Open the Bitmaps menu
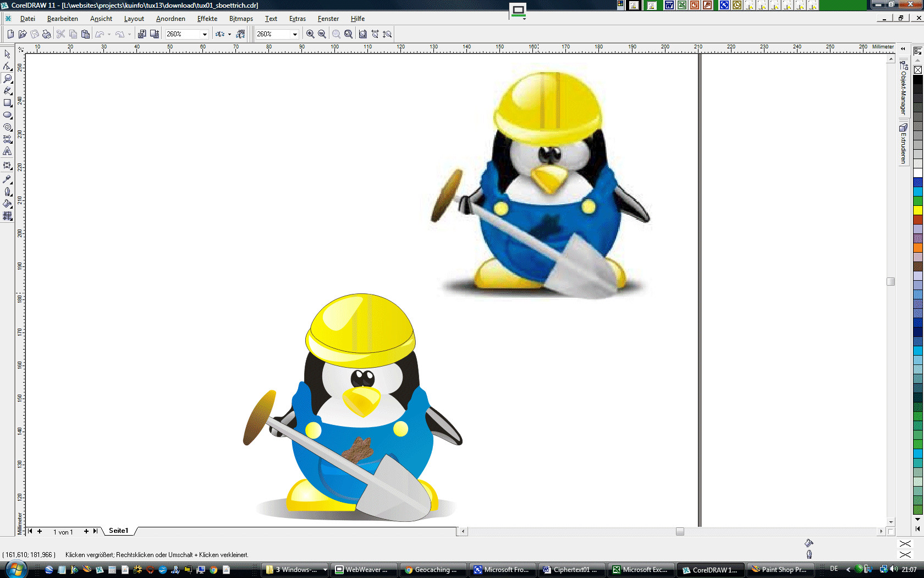Image resolution: width=924 pixels, height=578 pixels. (241, 19)
